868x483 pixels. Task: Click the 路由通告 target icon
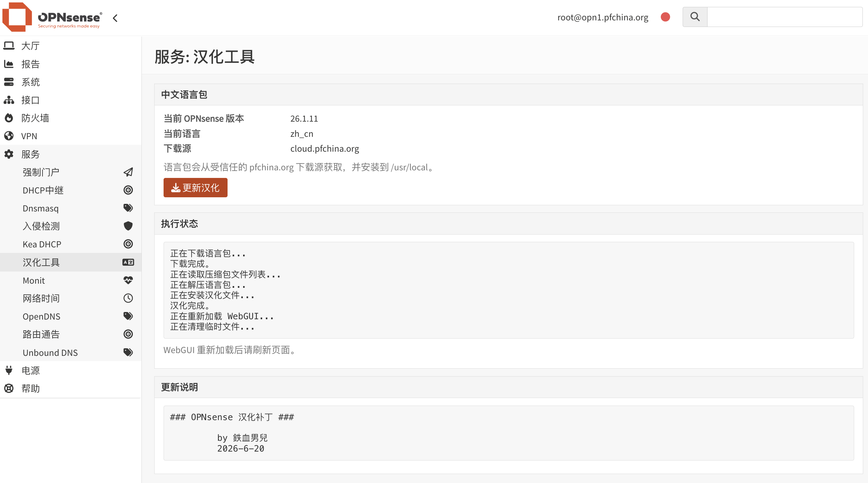128,334
